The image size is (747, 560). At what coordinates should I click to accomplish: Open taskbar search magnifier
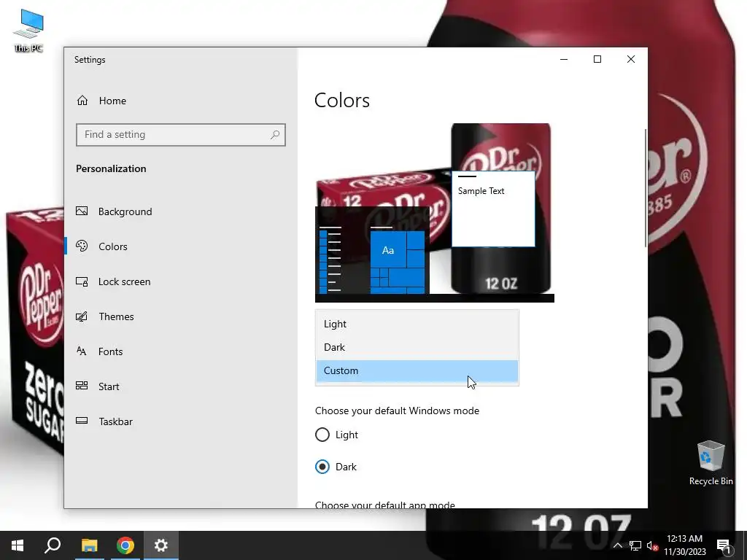click(x=53, y=545)
